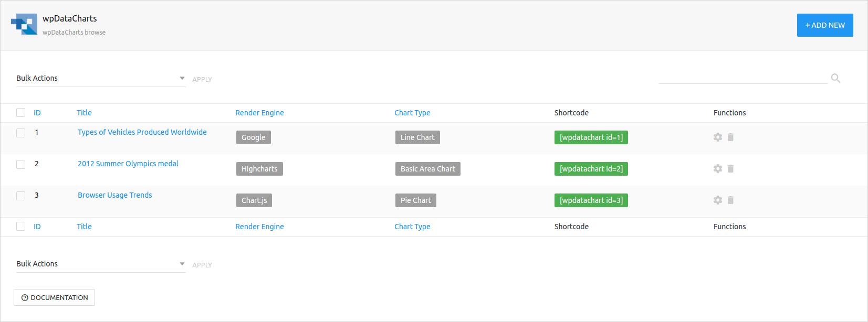Viewport: 868px width, 322px height.
Task: Click the Shortcode header label
Action: pos(571,113)
